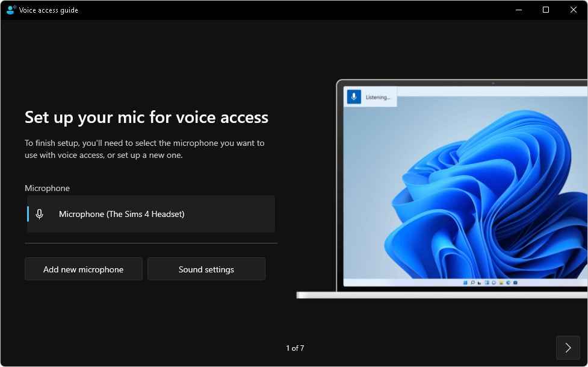Go to the next page with the arrow button
588x367 pixels.
[x=568, y=348]
